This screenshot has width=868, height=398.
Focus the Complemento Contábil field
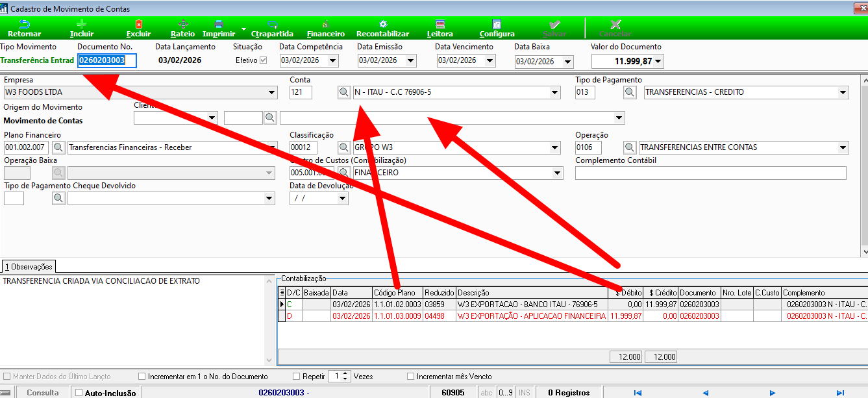tap(711, 173)
